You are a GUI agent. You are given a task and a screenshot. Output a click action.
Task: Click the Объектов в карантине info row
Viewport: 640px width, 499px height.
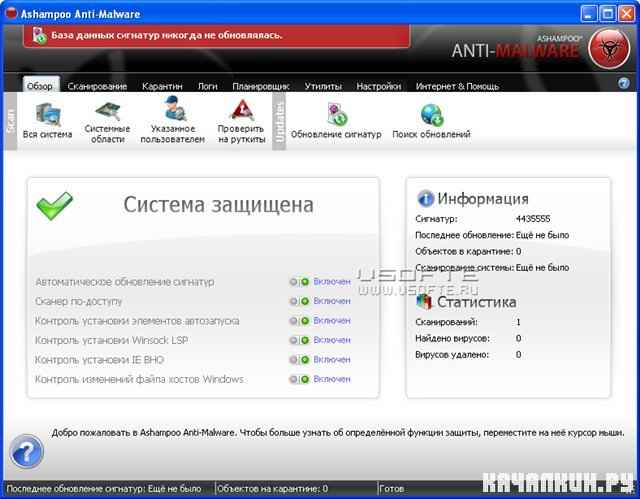(x=468, y=251)
